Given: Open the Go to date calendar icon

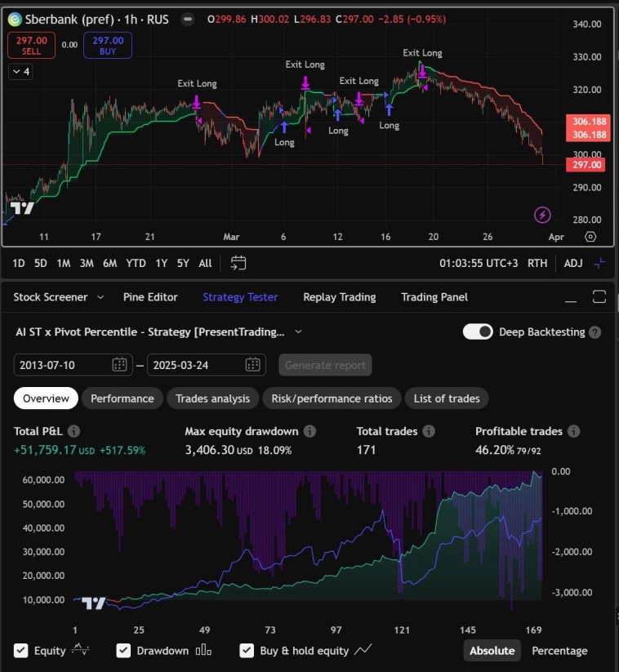Looking at the screenshot, I should click(238, 263).
